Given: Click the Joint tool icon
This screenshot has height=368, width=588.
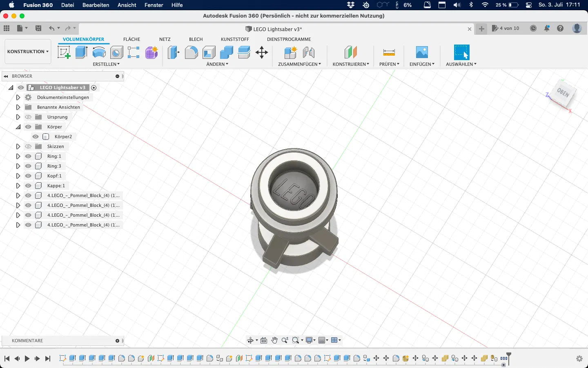Looking at the screenshot, I should (309, 52).
